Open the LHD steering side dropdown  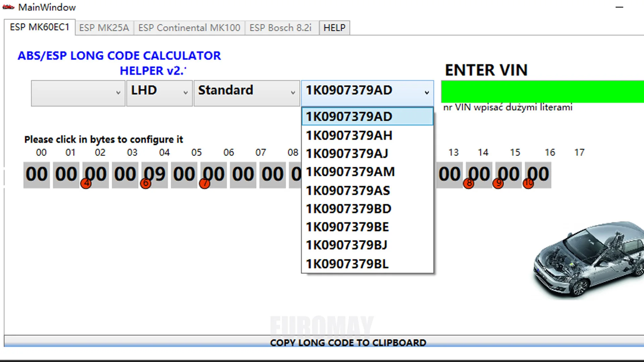click(x=159, y=93)
